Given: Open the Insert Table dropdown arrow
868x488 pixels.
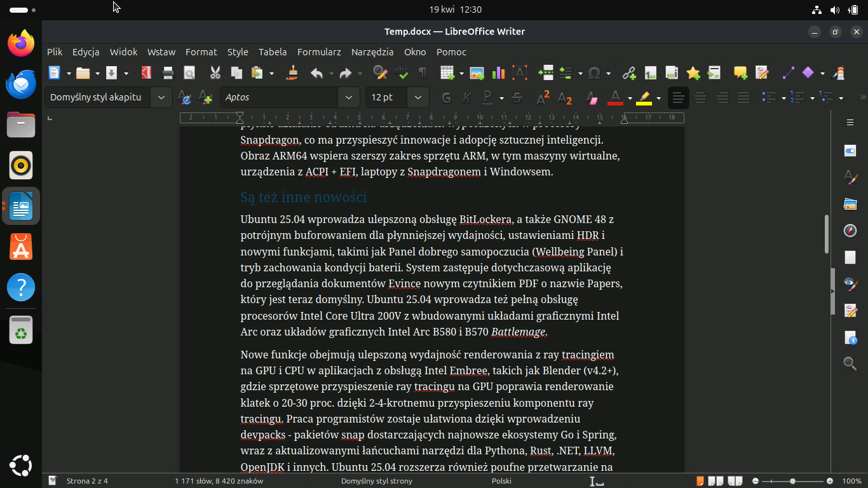Looking at the screenshot, I should (461, 74).
